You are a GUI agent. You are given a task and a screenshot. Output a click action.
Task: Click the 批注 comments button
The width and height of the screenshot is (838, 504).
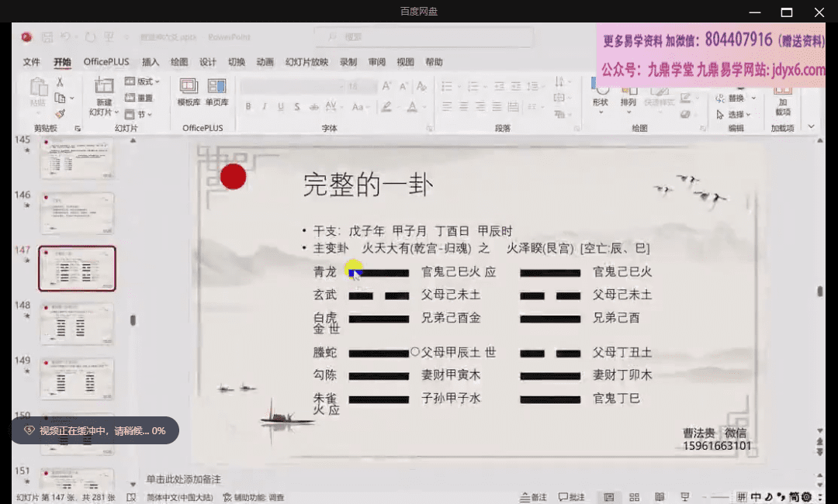point(571,497)
